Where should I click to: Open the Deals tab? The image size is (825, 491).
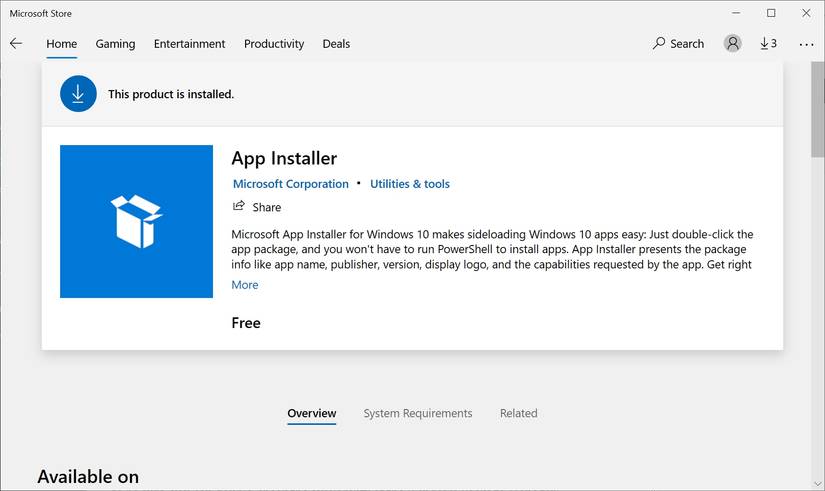pyautogui.click(x=336, y=44)
